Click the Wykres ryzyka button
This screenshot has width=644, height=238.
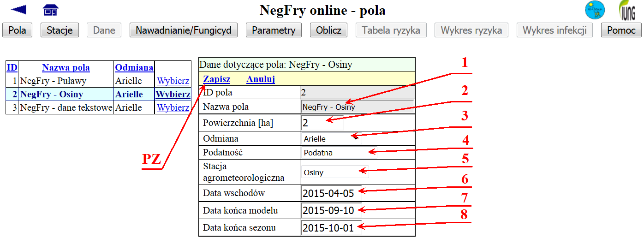tap(471, 30)
